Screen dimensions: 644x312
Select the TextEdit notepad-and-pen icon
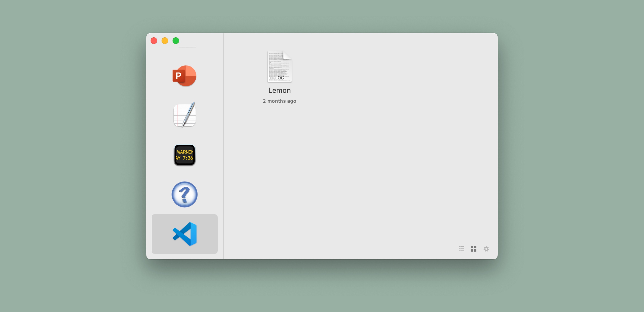click(x=184, y=115)
